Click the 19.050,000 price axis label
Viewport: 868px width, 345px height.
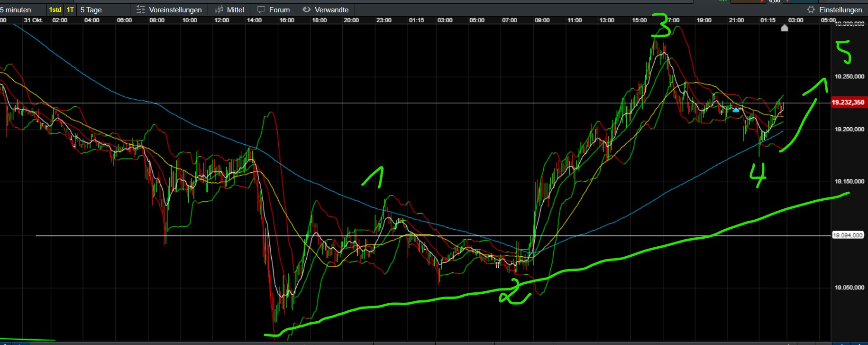click(849, 287)
